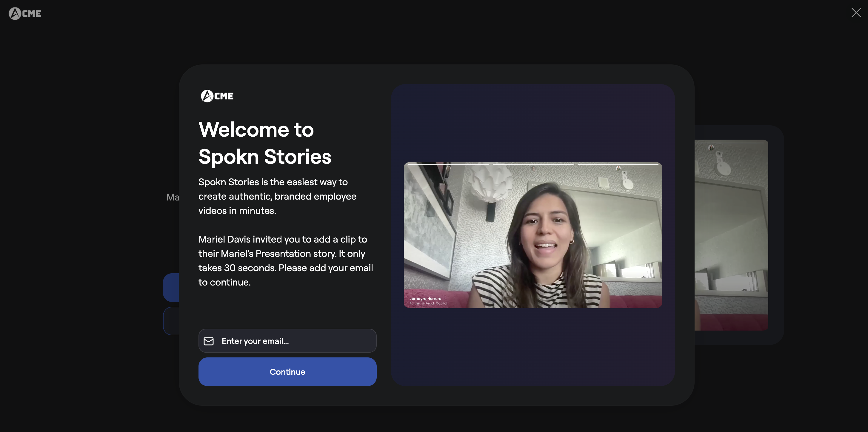Viewport: 868px width, 432px height.
Task: Click the Continue button
Action: pyautogui.click(x=287, y=372)
